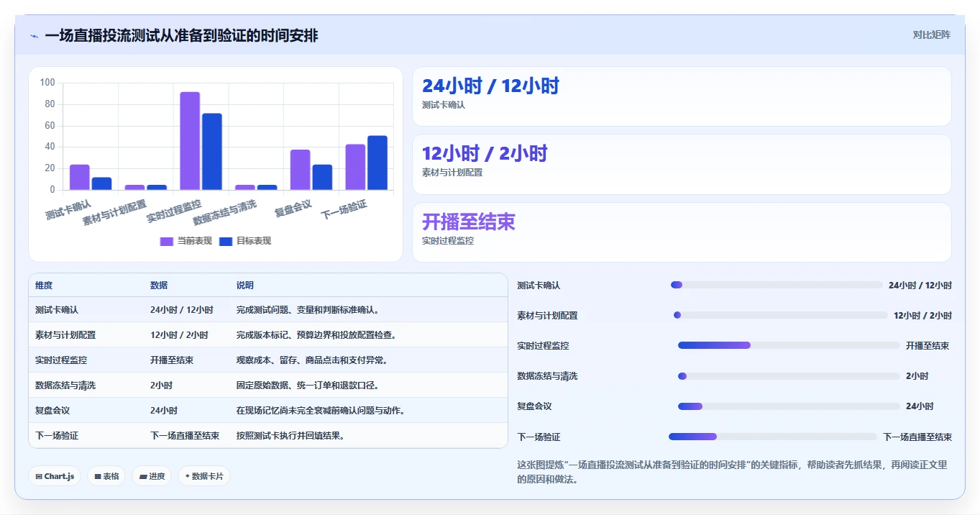Click the large 24小时 / 12小时 card heading
The height and width of the screenshot is (515, 980).
(490, 86)
